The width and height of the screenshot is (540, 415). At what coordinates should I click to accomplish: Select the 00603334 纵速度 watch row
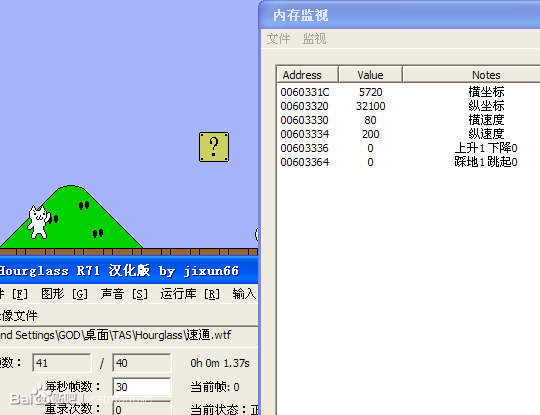[408, 134]
